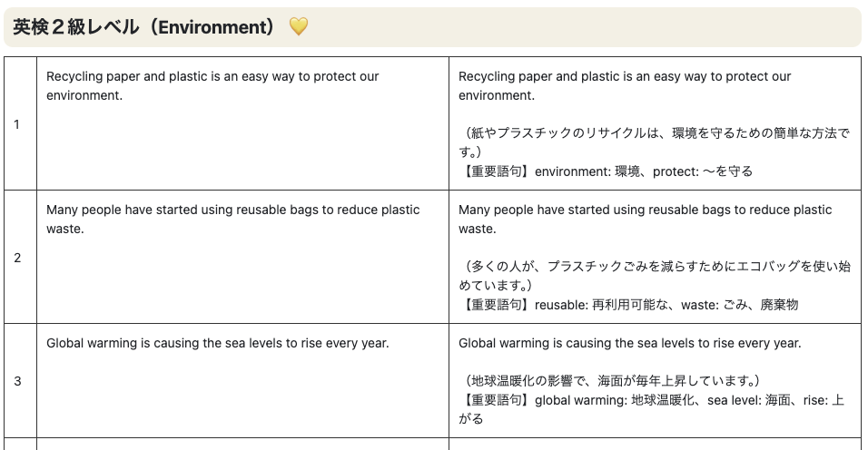Click the yellow heart emoji in the heading
This screenshot has height=450, width=868.
tap(299, 27)
